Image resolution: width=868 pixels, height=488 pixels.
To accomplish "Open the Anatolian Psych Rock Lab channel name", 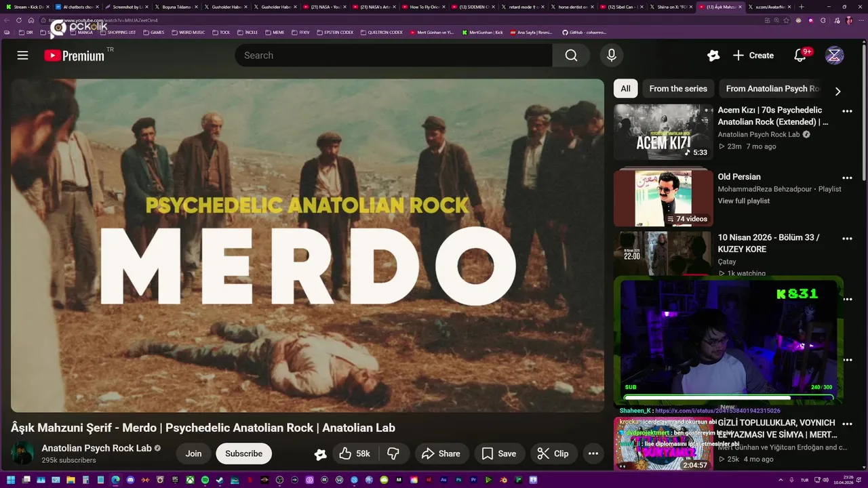I will point(96,448).
